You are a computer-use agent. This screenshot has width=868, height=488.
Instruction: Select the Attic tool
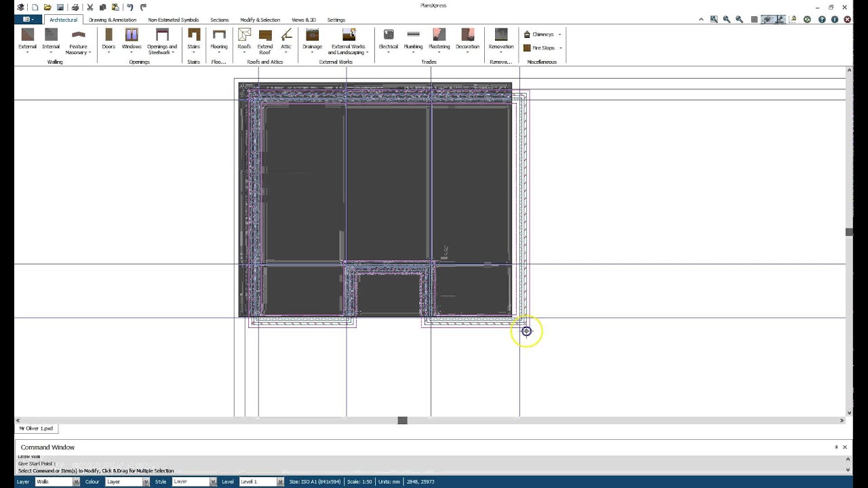[x=286, y=41]
